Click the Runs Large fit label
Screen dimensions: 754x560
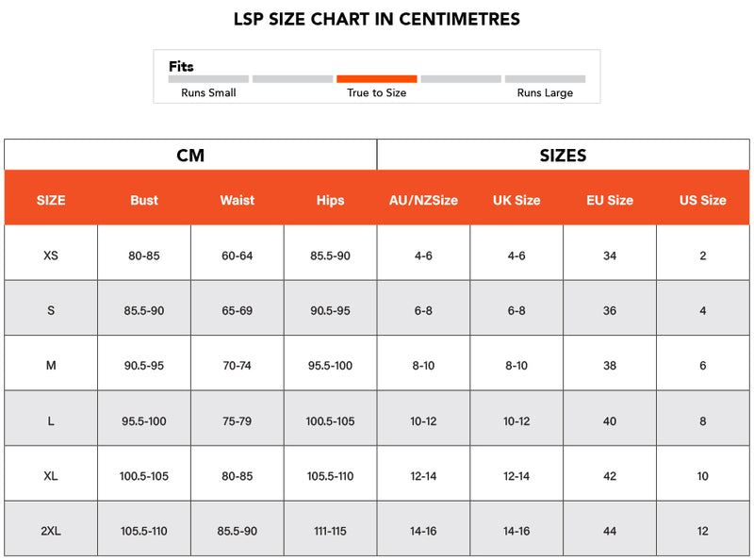[x=545, y=93]
